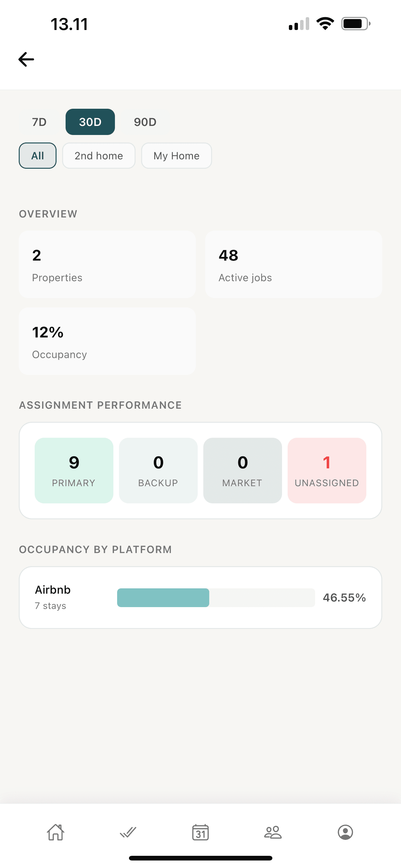Screen dimensions: 401x868
Task: Switch to the 90D time range
Action: tap(144, 122)
